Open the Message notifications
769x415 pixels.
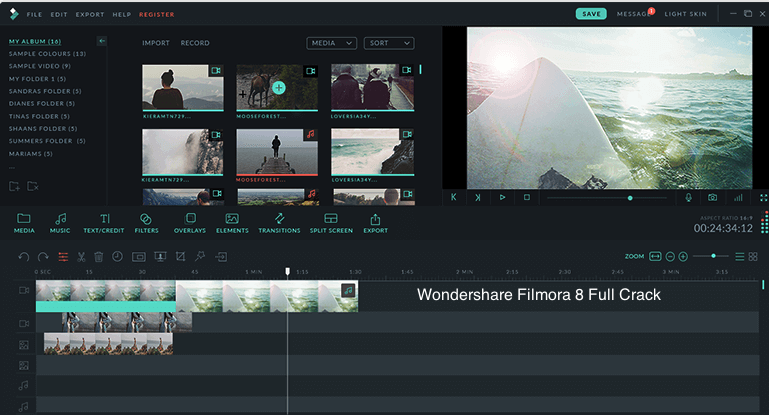pos(634,14)
